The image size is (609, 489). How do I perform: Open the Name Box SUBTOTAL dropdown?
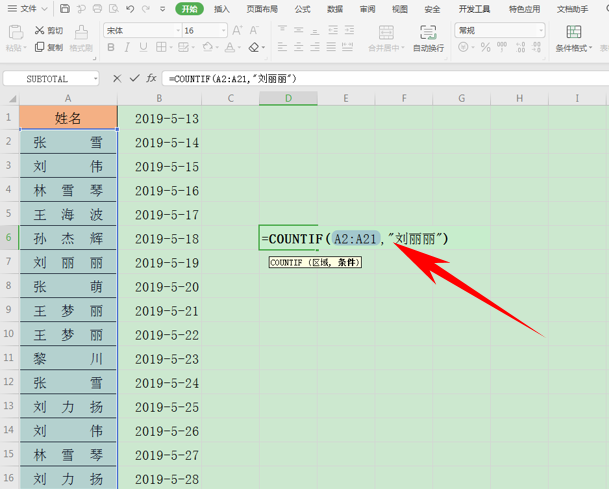95,79
